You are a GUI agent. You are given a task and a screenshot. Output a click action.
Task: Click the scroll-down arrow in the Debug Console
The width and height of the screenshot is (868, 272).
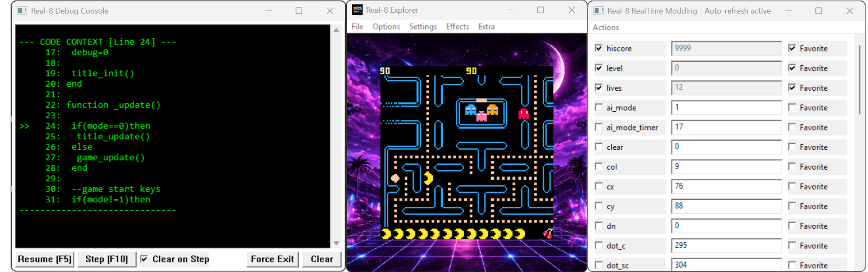coord(336,243)
